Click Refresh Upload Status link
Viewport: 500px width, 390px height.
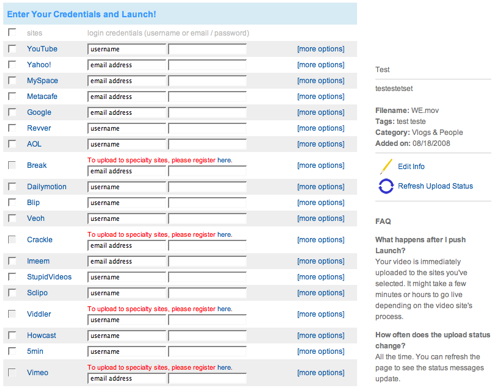[435, 186]
